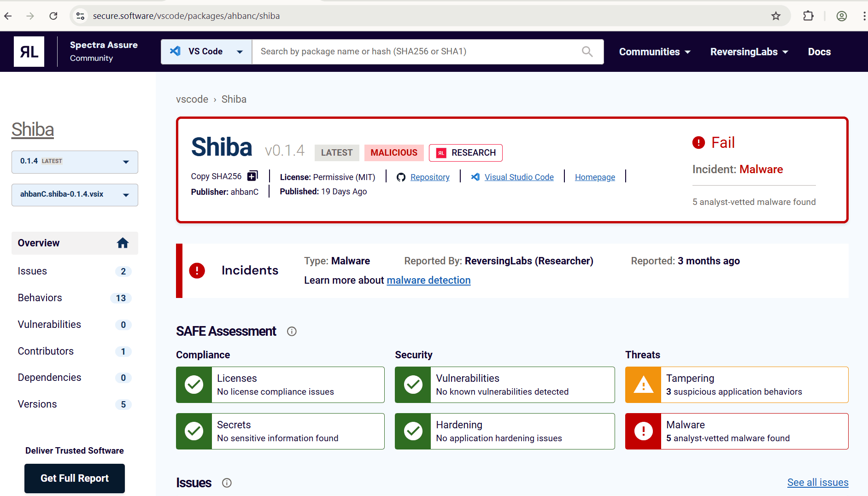This screenshot has width=868, height=496.
Task: Click the package search input field
Action: 415,51
